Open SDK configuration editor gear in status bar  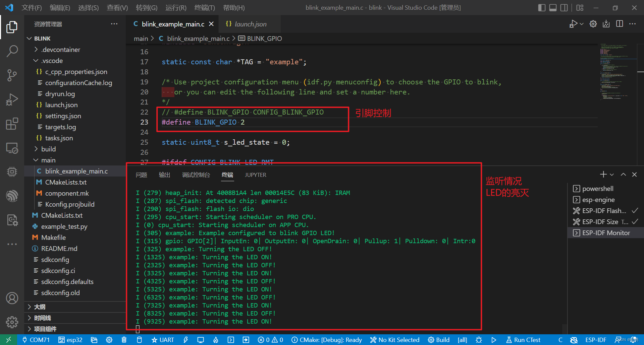click(109, 340)
